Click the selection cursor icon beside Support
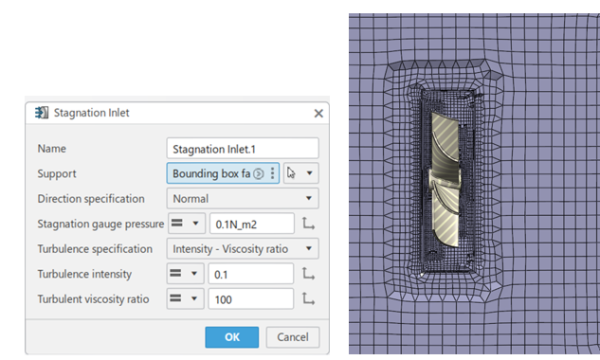600x360 pixels. point(291,173)
